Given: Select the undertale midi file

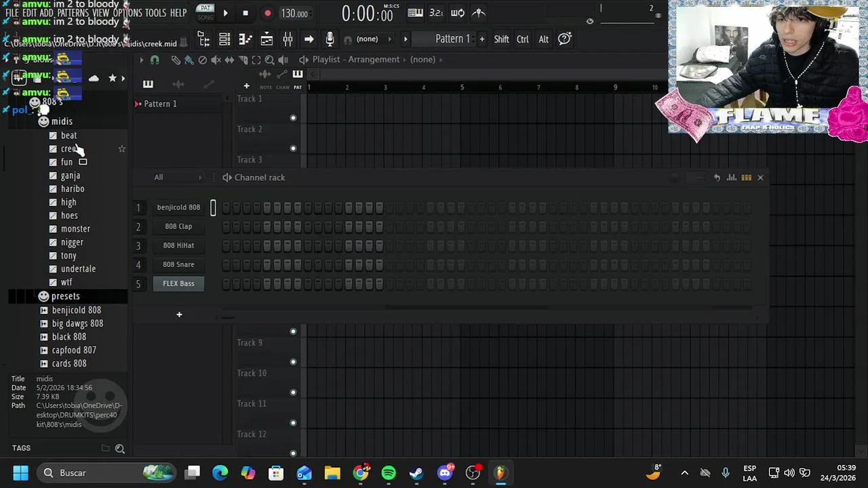Looking at the screenshot, I should click(x=78, y=269).
